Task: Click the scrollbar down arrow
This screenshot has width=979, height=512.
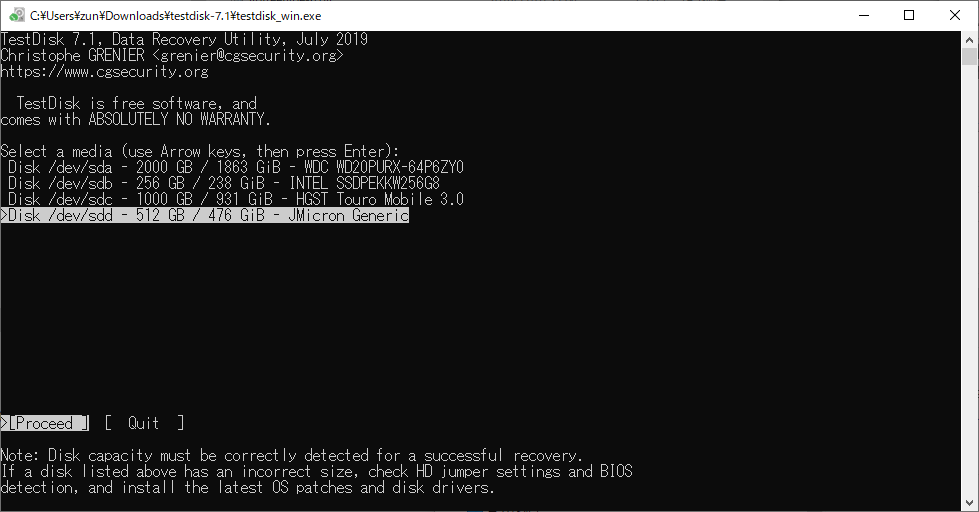Action: [x=970, y=503]
